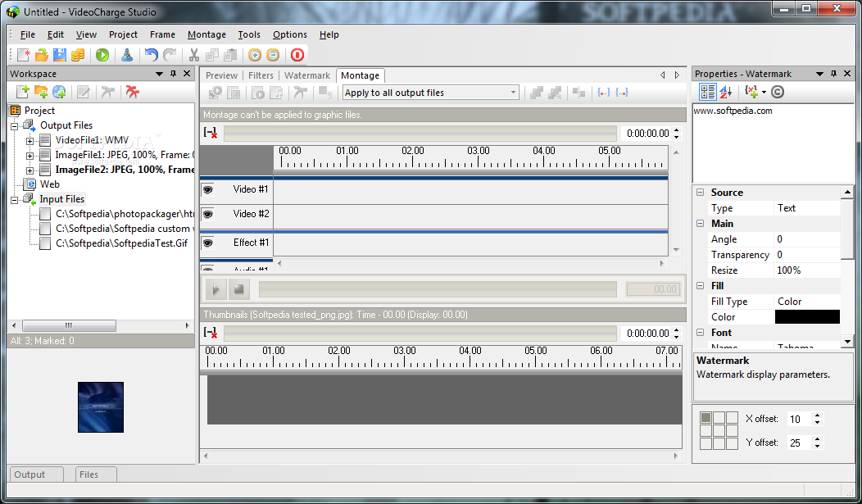
Task: Switch to the Output tab at the bottom
Action: (x=36, y=474)
